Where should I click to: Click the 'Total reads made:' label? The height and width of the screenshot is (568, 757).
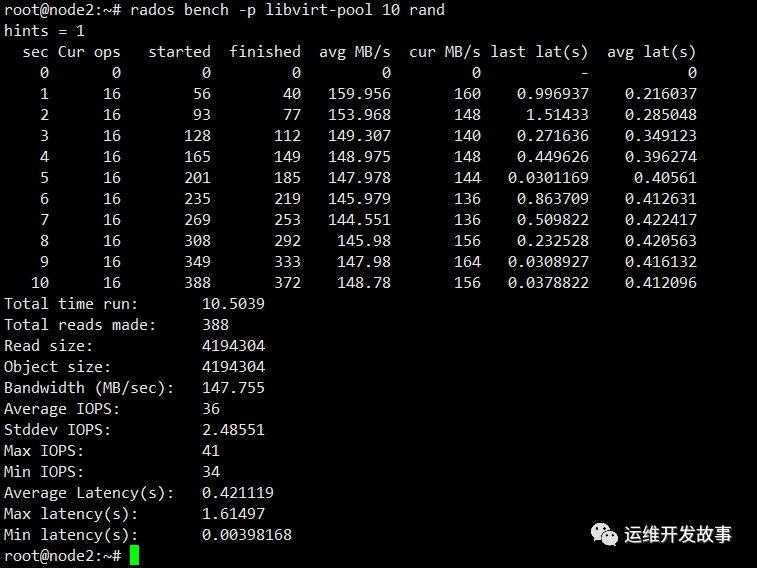click(80, 325)
